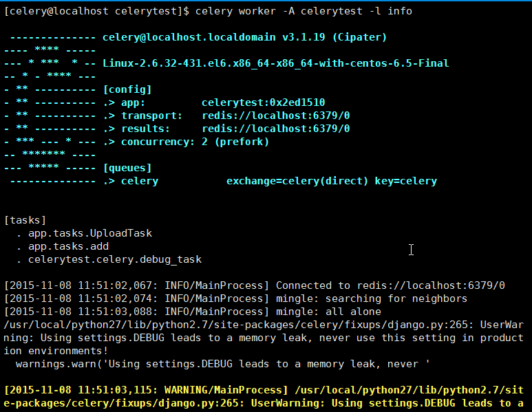The width and height of the screenshot is (532, 412).
Task: Click the command "celery worker -A celerytest -l info"
Action: tap(304, 11)
